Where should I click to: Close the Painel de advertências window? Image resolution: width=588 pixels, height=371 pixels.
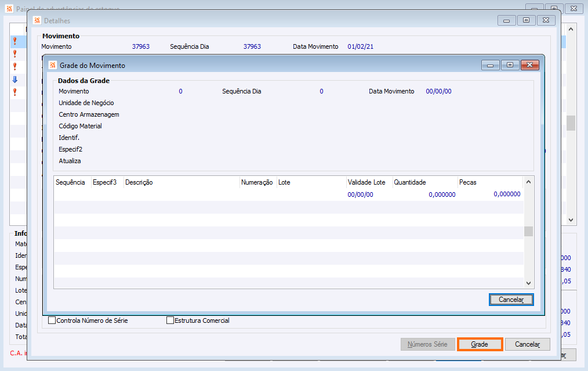click(574, 8)
